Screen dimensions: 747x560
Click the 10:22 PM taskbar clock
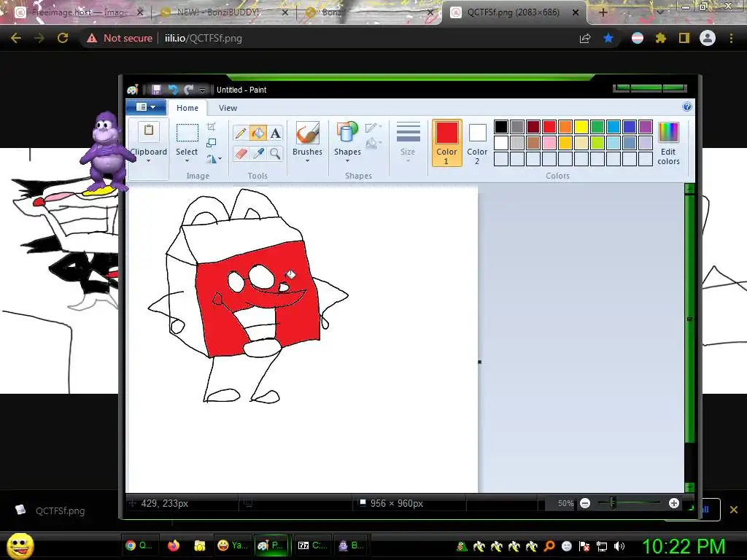(684, 546)
